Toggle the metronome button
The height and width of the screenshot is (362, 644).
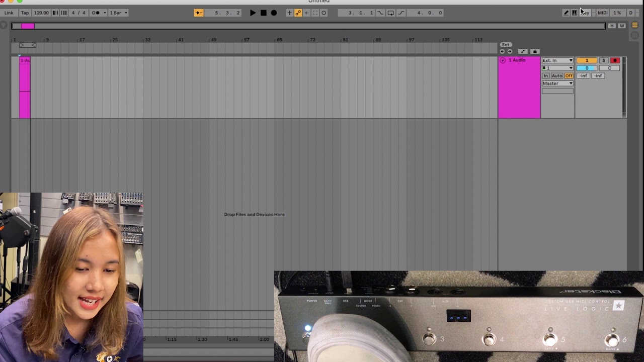click(x=95, y=13)
